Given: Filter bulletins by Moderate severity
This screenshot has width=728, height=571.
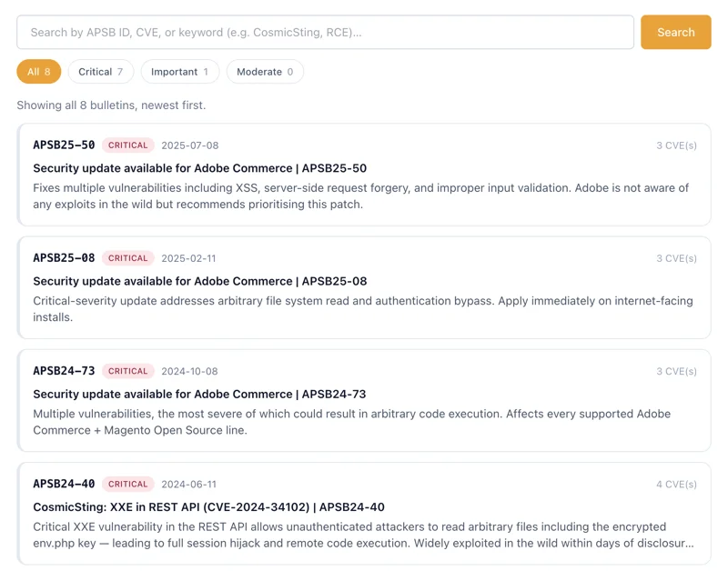Looking at the screenshot, I should pyautogui.click(x=265, y=72).
